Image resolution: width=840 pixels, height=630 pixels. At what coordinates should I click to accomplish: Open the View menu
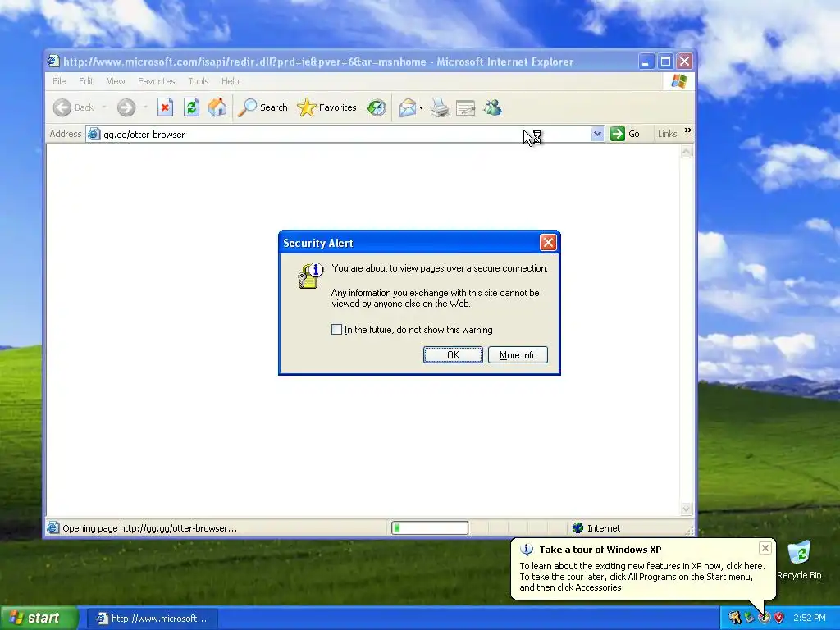(116, 81)
